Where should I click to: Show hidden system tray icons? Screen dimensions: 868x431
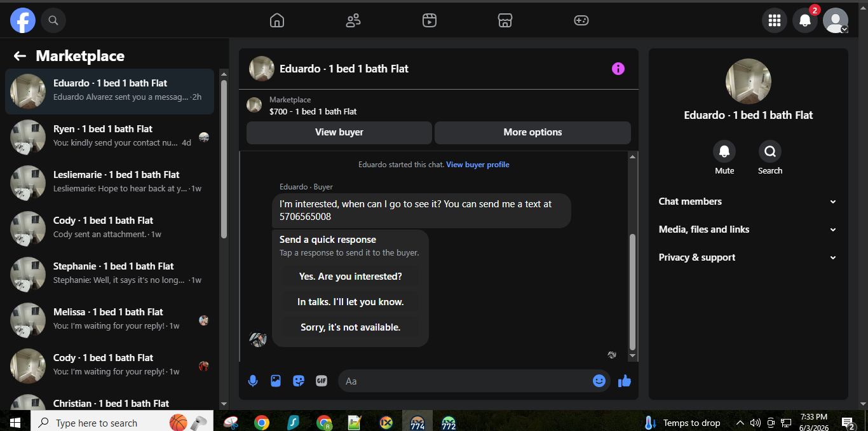pos(740,423)
